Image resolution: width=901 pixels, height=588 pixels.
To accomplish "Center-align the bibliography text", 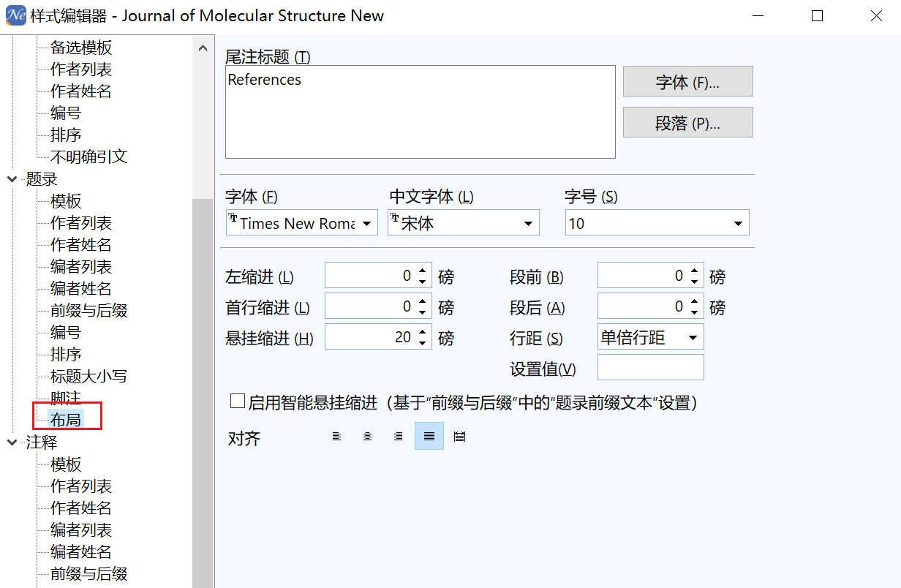I will pos(367,437).
